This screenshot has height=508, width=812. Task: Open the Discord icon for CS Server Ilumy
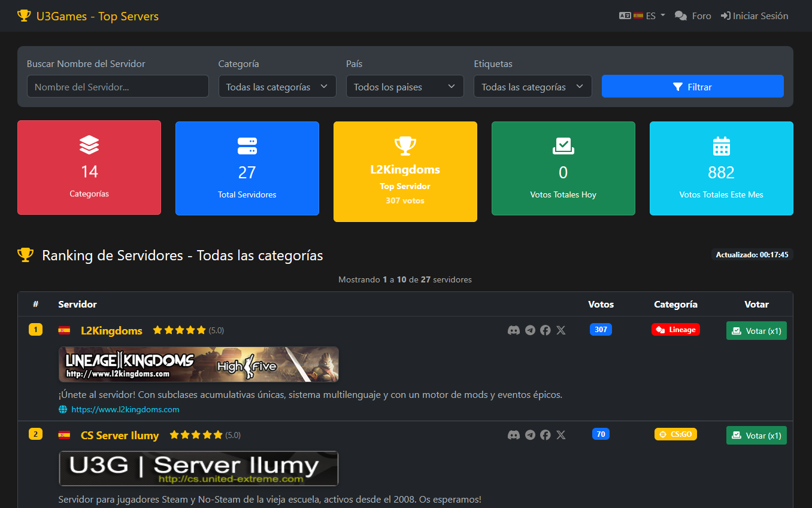click(x=513, y=435)
